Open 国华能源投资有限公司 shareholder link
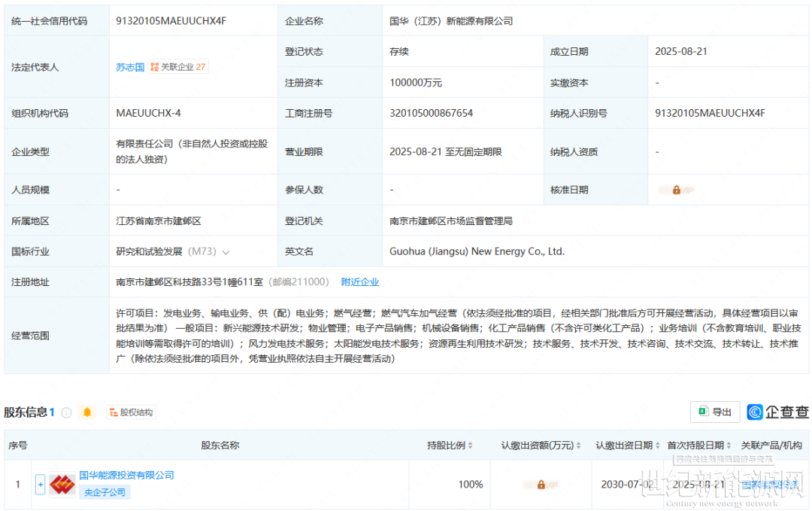The width and height of the screenshot is (812, 511). coord(126,476)
